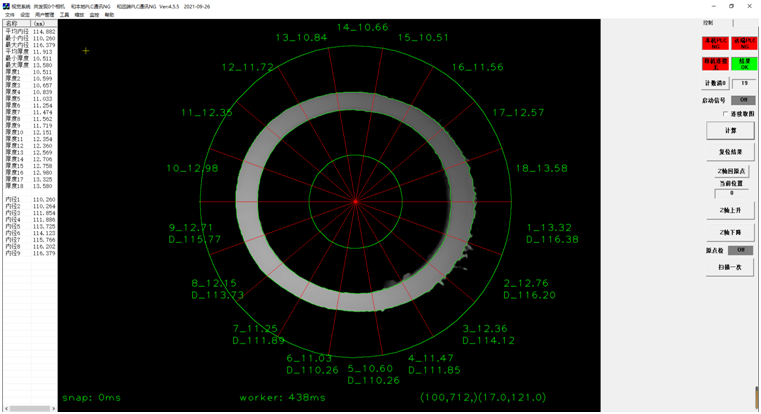Click the red 远端PLC NG status indicator
This screenshot has width=761, height=414.
point(744,43)
